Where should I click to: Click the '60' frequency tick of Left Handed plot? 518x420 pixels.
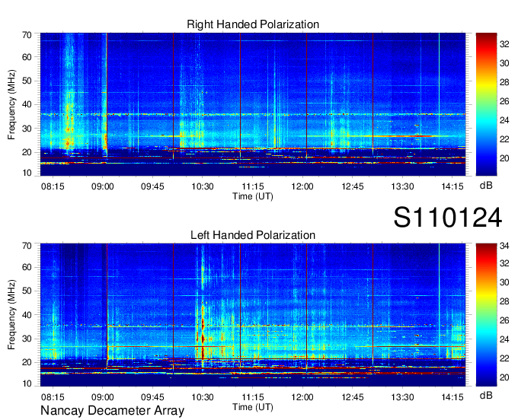tap(27, 268)
